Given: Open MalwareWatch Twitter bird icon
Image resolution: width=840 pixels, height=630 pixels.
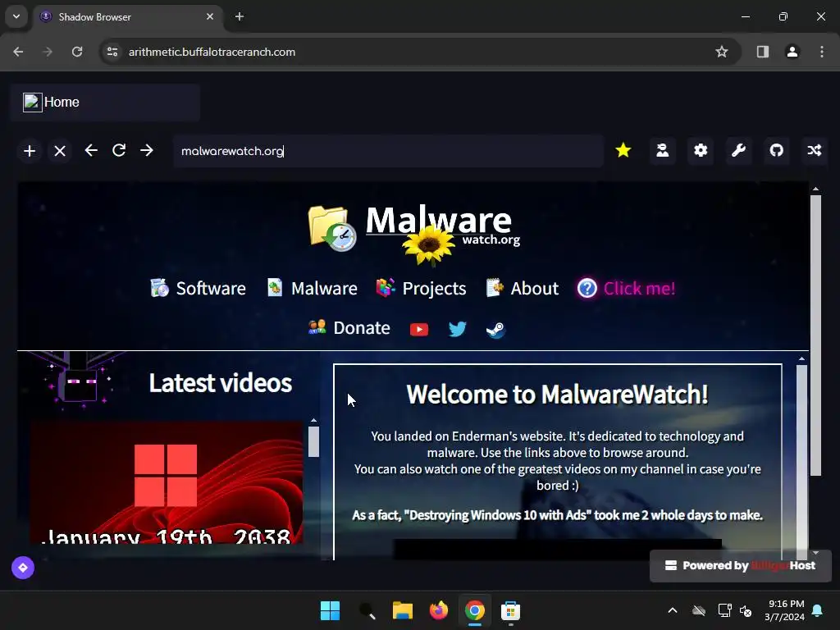Looking at the screenshot, I should click(x=457, y=329).
